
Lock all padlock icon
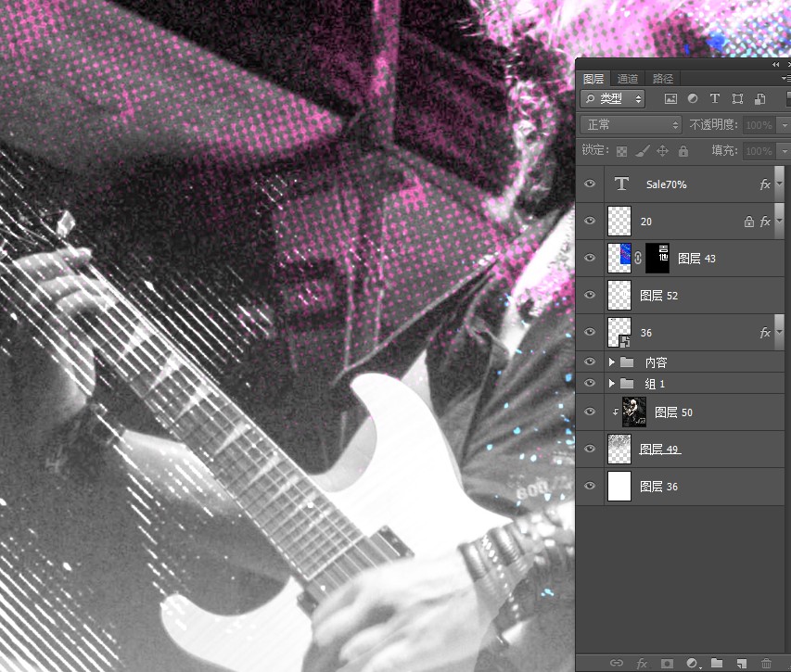click(683, 151)
